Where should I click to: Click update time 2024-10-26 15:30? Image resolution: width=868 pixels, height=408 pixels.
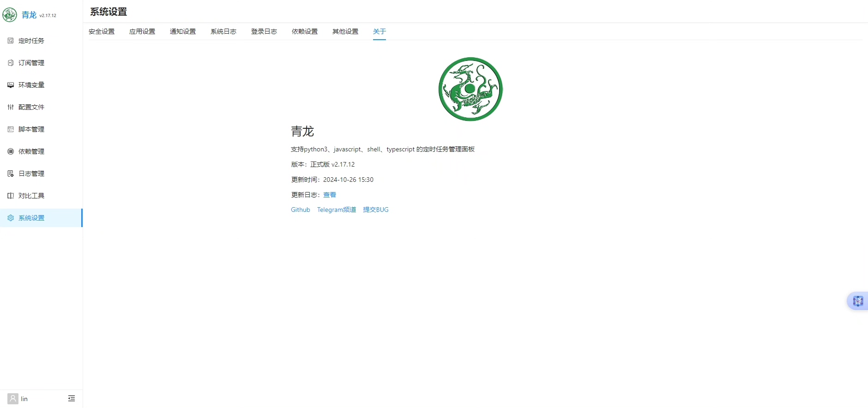click(348, 180)
